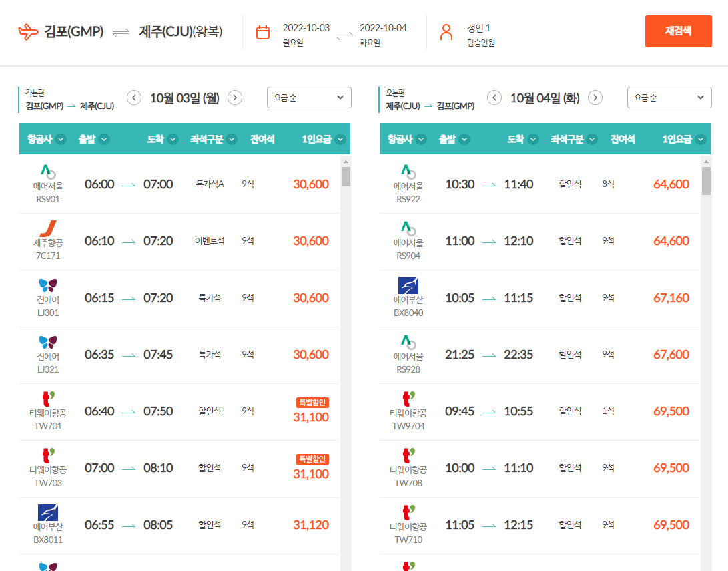Expand 좌석구분 filter in return table
728x571 pixels.
point(592,139)
